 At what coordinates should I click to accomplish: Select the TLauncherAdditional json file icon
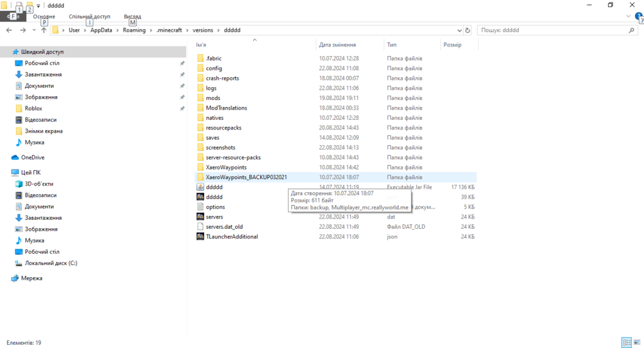(200, 237)
